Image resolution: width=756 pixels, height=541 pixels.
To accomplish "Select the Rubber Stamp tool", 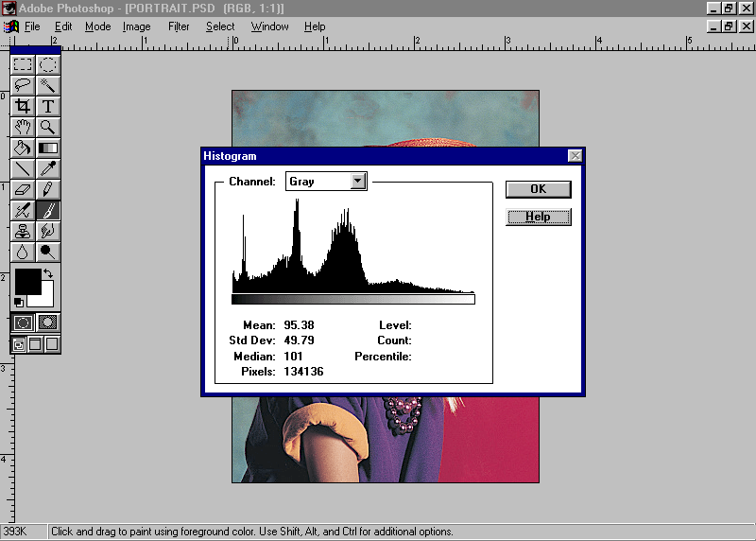I will click(x=23, y=231).
